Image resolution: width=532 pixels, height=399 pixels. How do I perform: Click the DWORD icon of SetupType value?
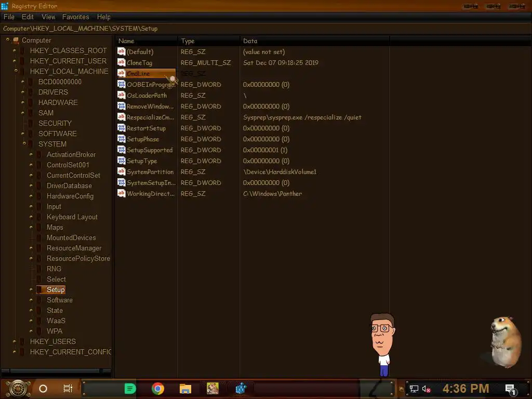(121, 161)
